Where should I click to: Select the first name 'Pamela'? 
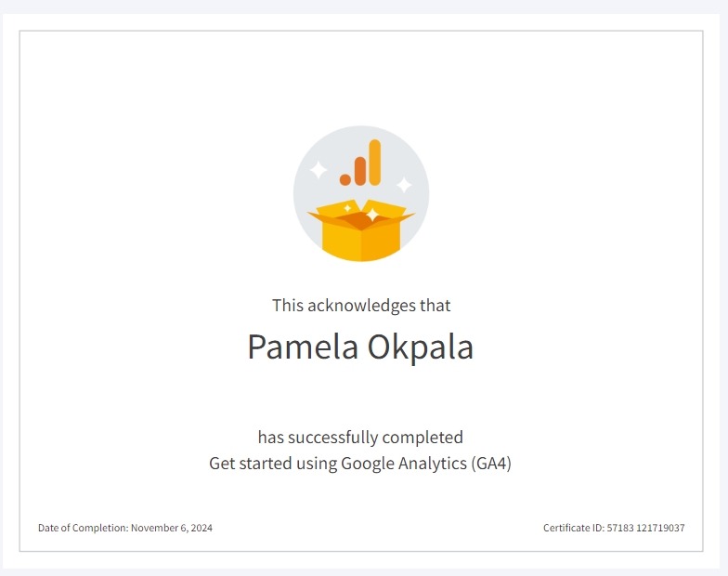[303, 347]
